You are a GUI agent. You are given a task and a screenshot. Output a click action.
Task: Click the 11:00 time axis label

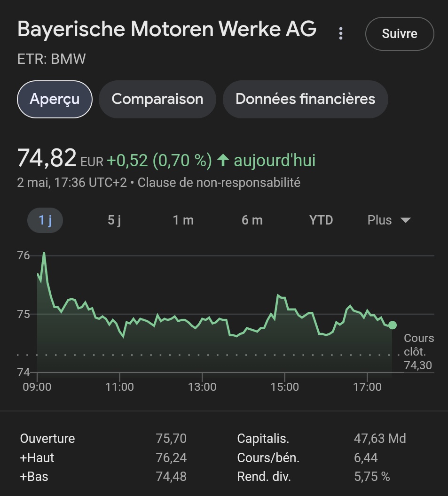(119, 387)
